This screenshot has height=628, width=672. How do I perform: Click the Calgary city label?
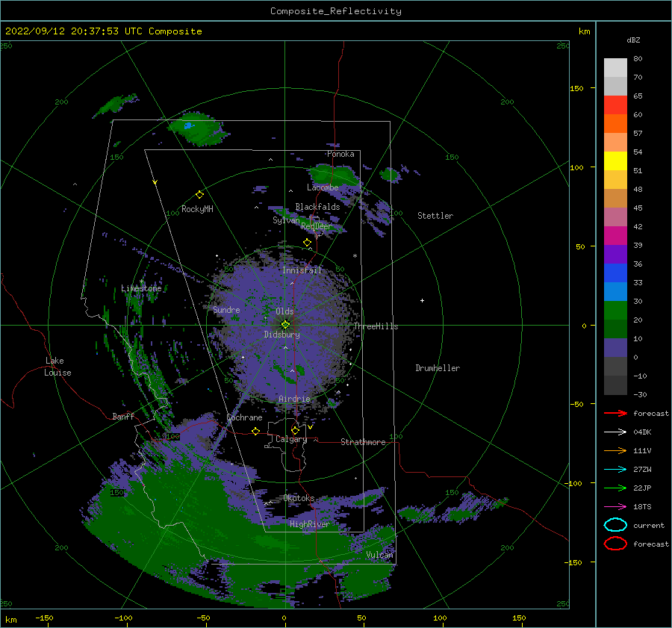291,439
